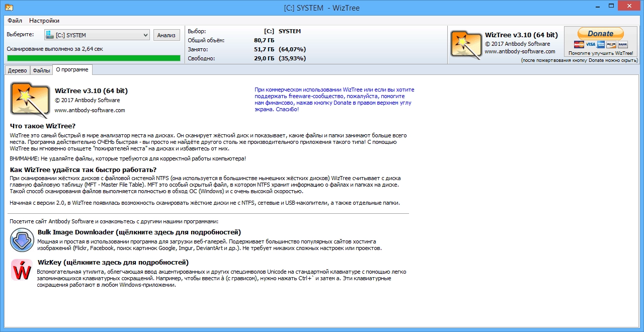The image size is (644, 332).
Task: Click the payment cards icons under Donate
Action: [601, 44]
